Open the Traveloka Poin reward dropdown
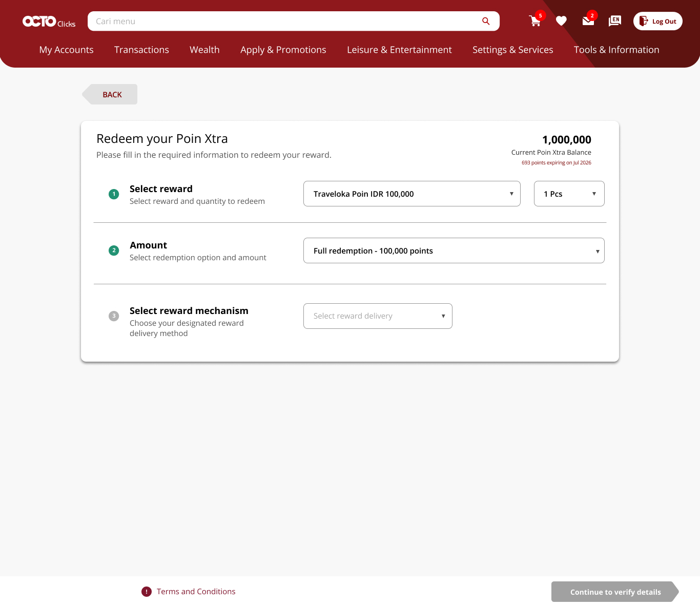Image resolution: width=700 pixels, height=607 pixels. point(411,194)
